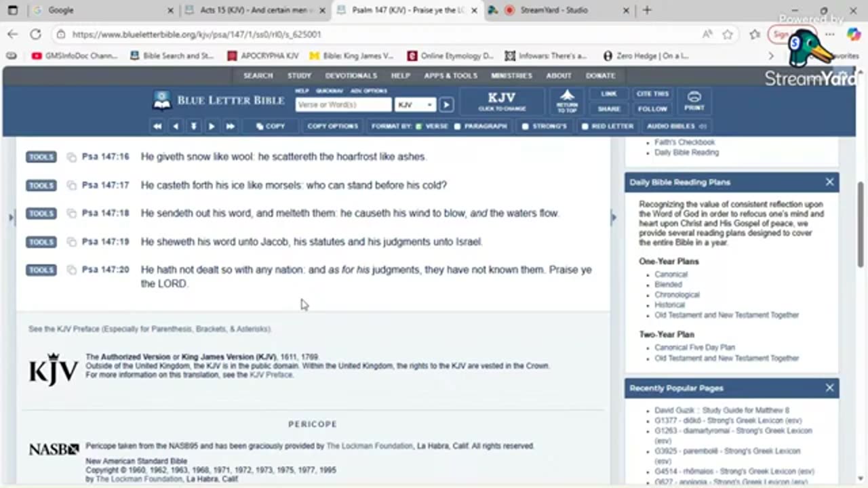Viewport: 868px width, 488px height.
Task: Click the page vertical scrollbar thumb
Action: [x=861, y=224]
